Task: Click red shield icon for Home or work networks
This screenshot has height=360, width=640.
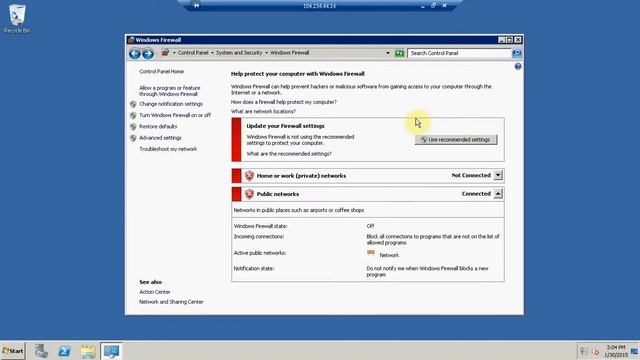Action: pos(249,176)
